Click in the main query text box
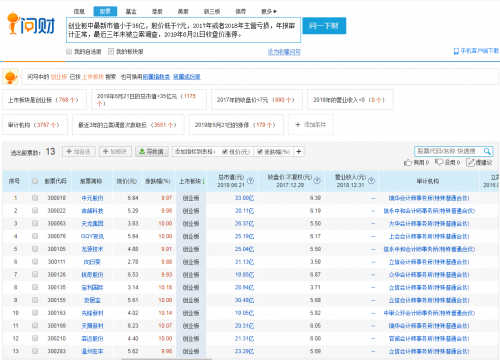The image size is (500, 360). 184,30
